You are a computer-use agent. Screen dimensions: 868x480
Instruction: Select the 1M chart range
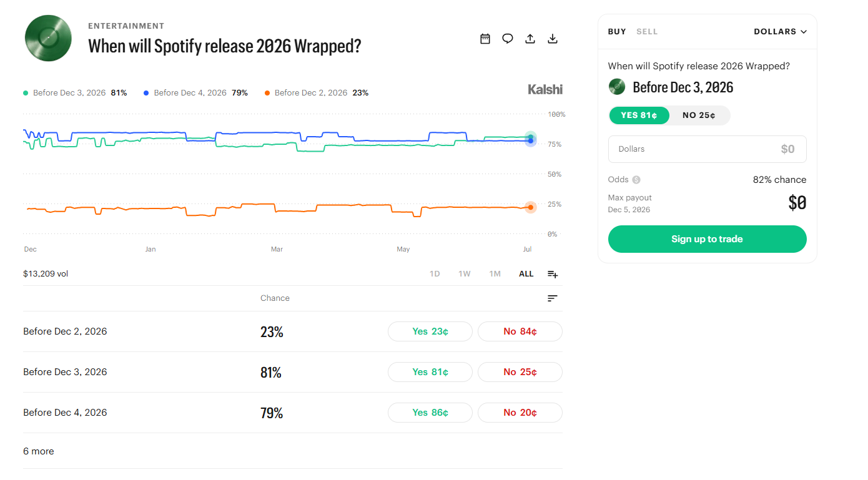click(495, 274)
